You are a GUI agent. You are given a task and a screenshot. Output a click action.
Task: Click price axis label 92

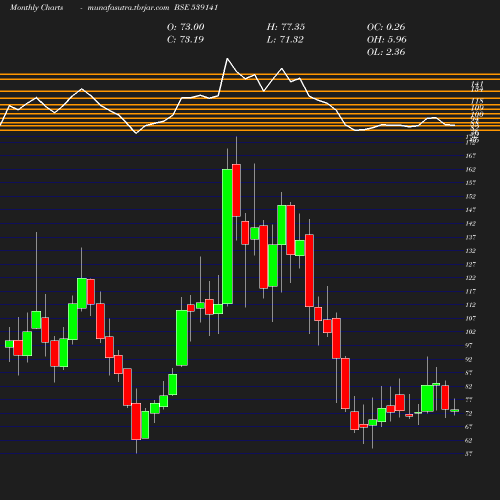(x=469, y=359)
